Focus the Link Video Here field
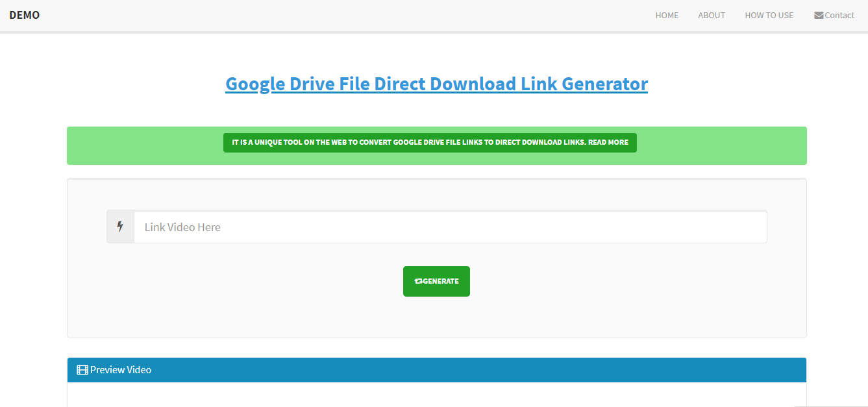This screenshot has width=868, height=407. (x=450, y=227)
